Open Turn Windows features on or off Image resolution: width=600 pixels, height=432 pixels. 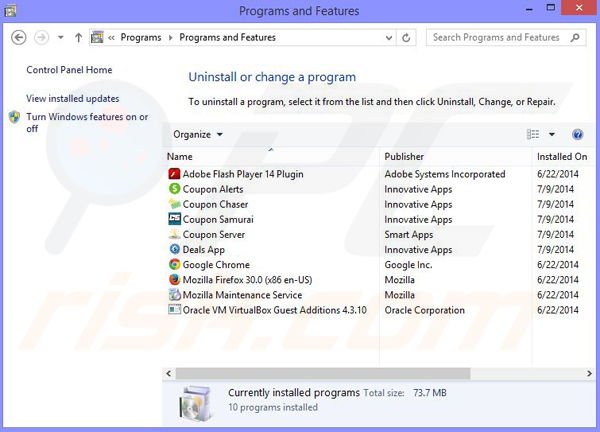coord(87,122)
